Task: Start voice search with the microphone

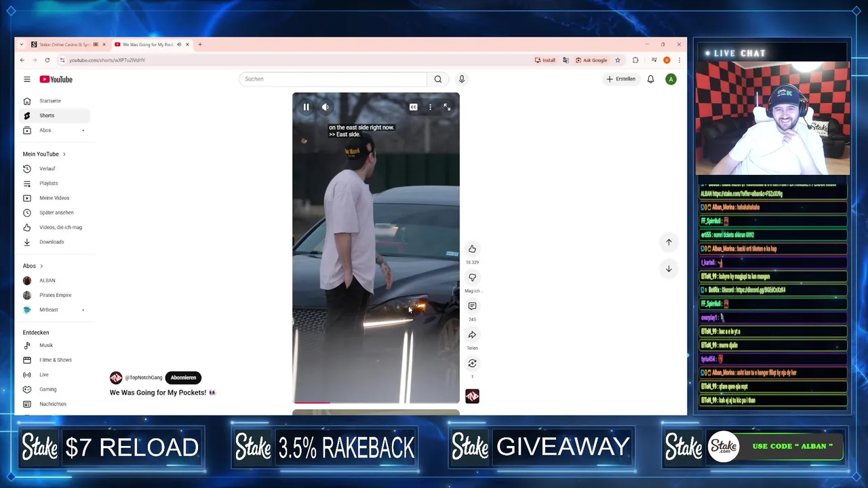Action: pyautogui.click(x=462, y=79)
